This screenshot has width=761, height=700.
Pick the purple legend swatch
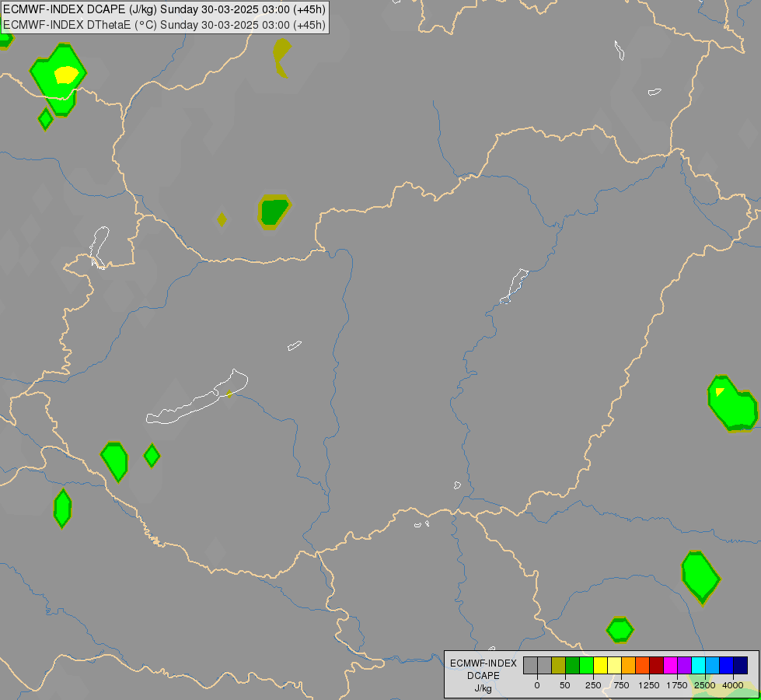click(684, 665)
